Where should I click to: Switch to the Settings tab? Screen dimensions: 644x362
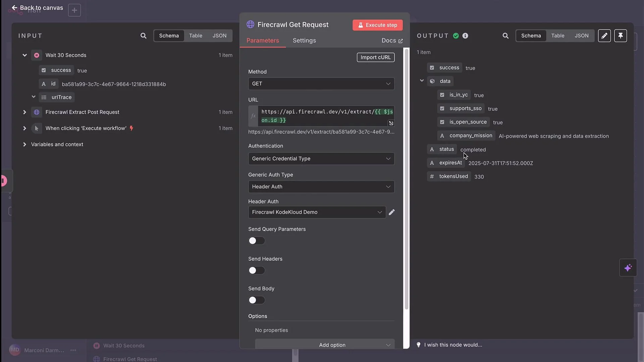[304, 41]
